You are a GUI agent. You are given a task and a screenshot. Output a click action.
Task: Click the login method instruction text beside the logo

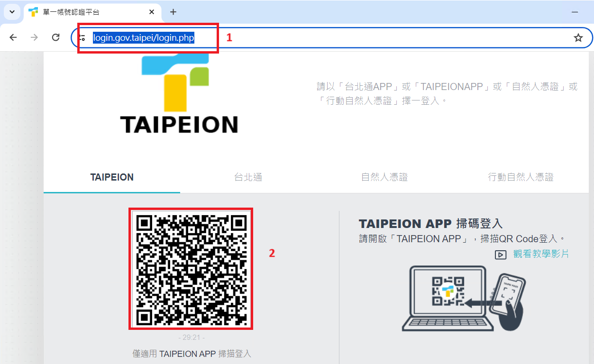click(447, 93)
